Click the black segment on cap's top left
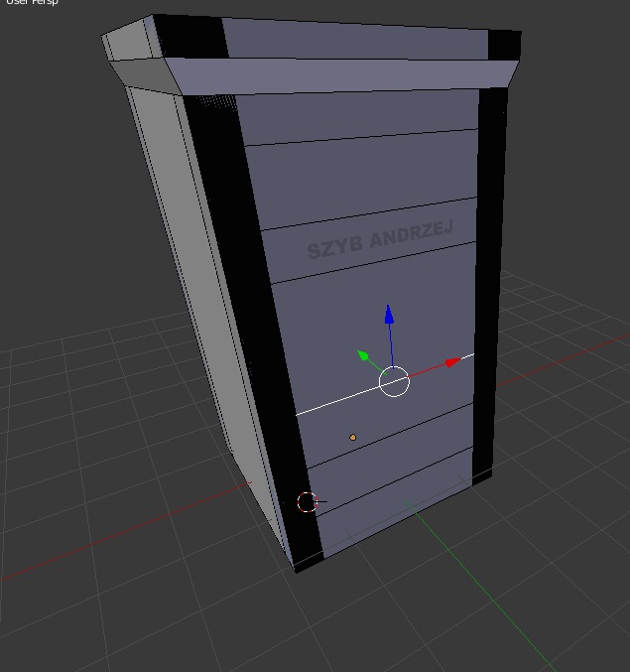This screenshot has width=630, height=672. click(189, 36)
